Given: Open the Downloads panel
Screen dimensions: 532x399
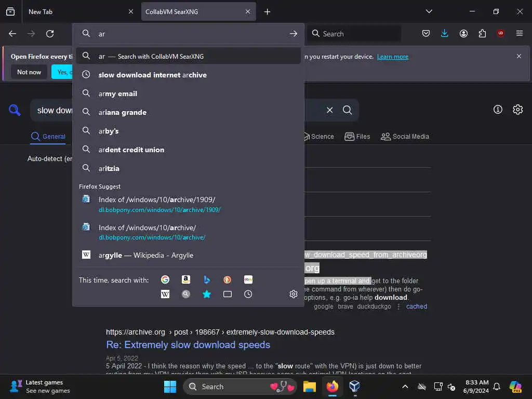Looking at the screenshot, I should tap(445, 33).
